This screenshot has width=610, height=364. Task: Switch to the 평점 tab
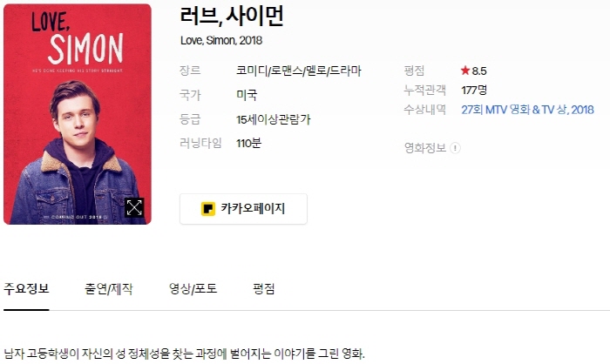coord(264,288)
